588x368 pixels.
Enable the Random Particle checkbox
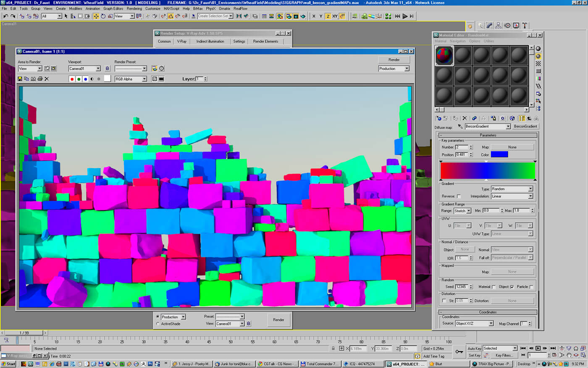532,287
